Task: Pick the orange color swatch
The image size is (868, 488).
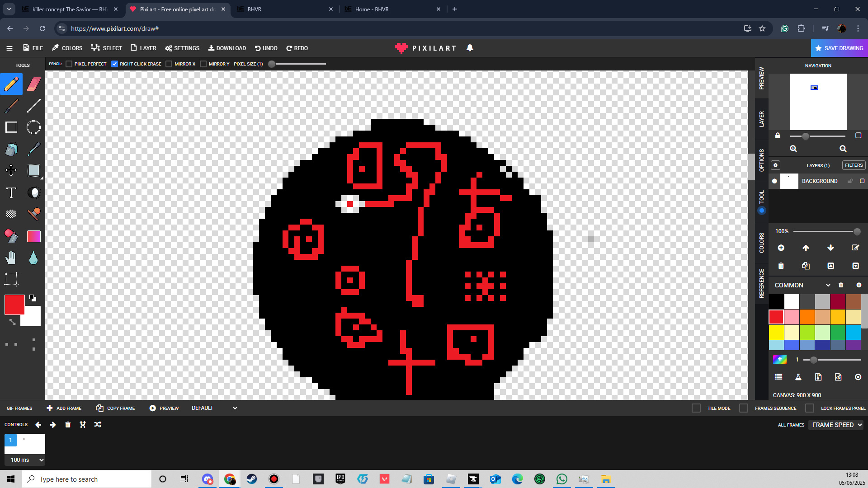Action: [807, 317]
